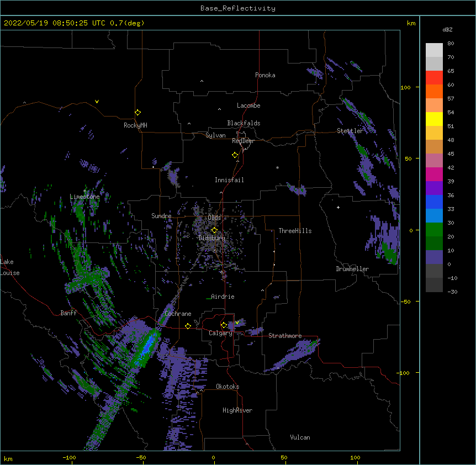Click the Airdrie city label
The image size is (476, 465).
(223, 297)
